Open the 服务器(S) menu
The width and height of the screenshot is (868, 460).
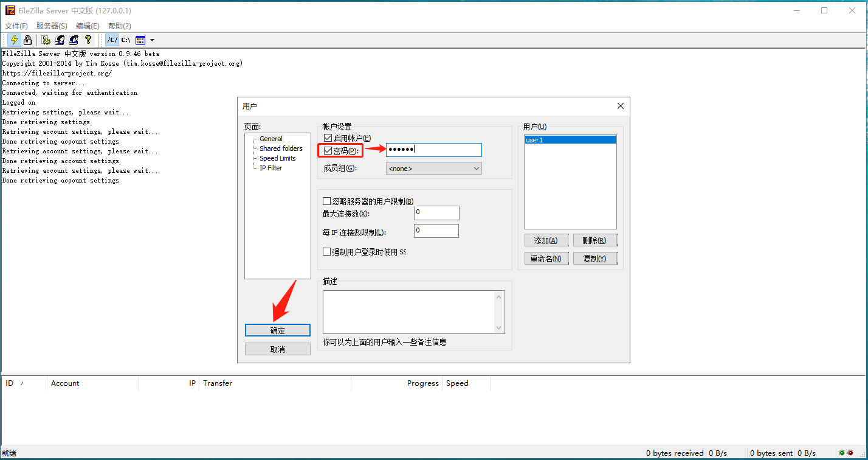[x=52, y=26]
